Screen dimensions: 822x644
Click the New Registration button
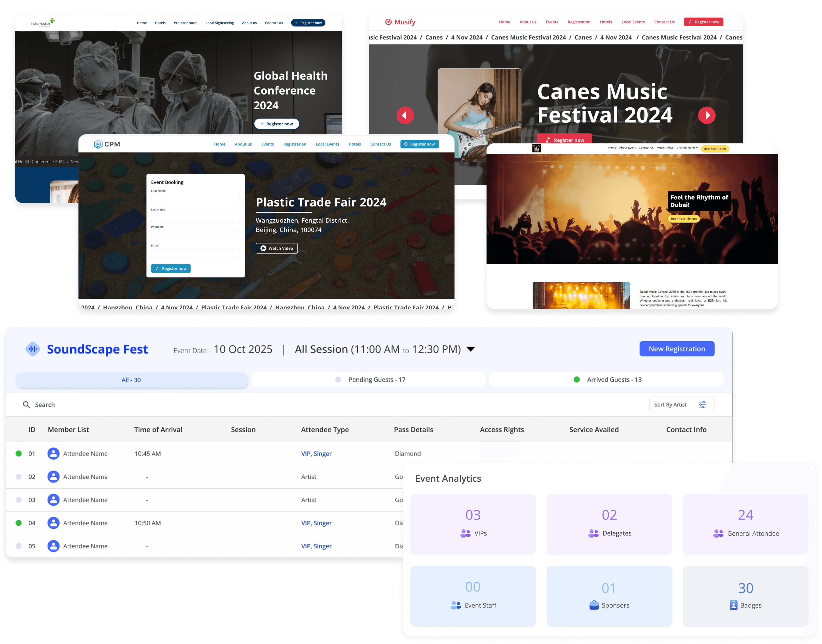pos(677,349)
